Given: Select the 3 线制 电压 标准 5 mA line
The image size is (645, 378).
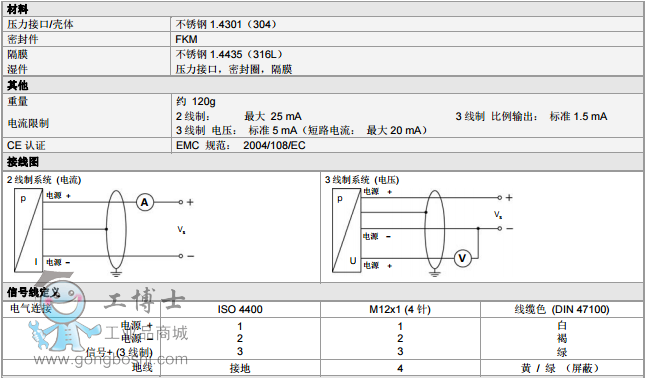Looking at the screenshot, I should (x=302, y=130).
